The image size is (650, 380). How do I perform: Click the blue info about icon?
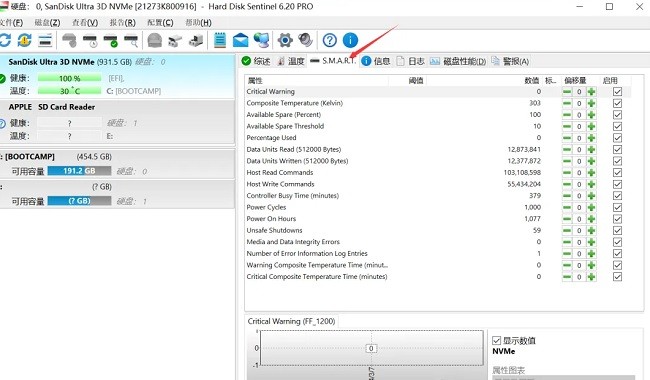(x=350, y=40)
